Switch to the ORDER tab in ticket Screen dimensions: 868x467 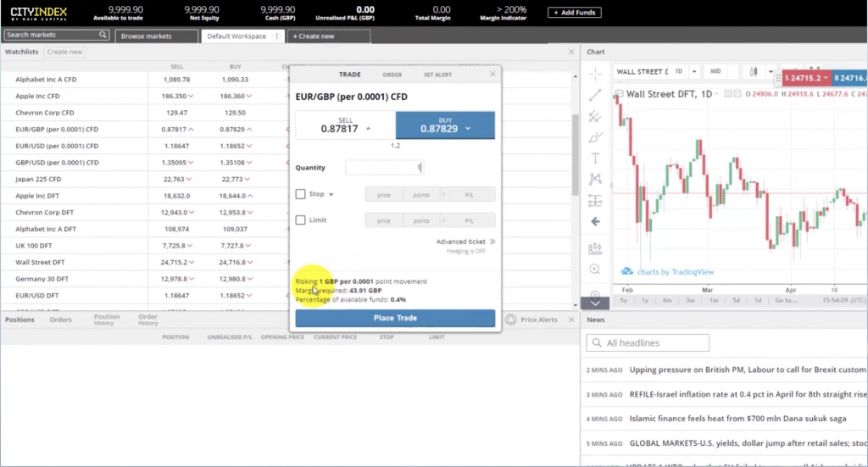(x=392, y=74)
